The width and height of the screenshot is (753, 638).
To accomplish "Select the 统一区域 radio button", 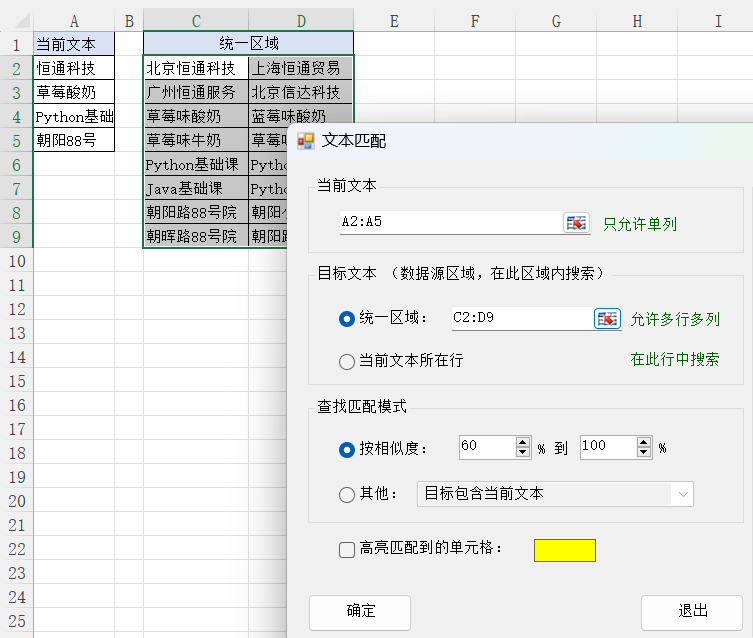I will coord(347,319).
